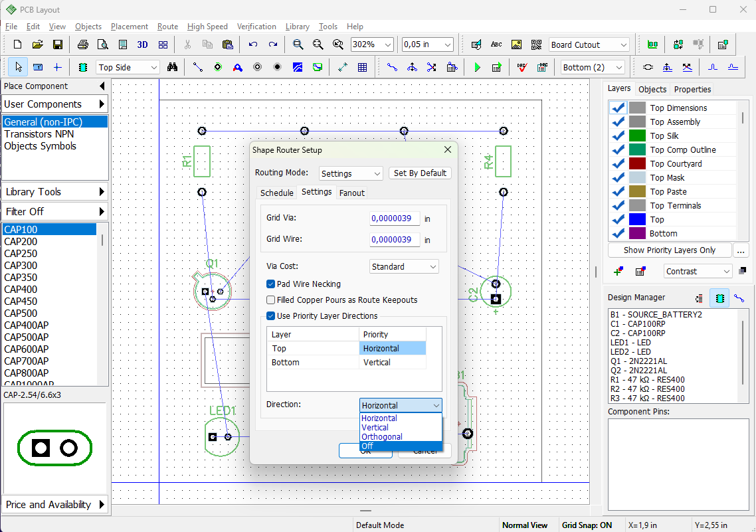Open the Via Cost dropdown
This screenshot has width=756, height=532.
(x=404, y=266)
